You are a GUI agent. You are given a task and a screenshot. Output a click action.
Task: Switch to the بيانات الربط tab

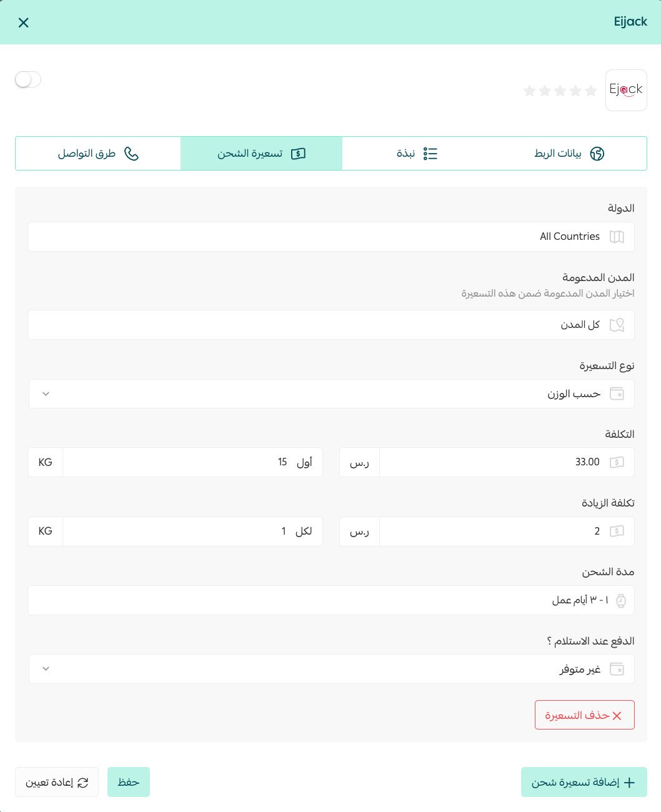point(569,154)
